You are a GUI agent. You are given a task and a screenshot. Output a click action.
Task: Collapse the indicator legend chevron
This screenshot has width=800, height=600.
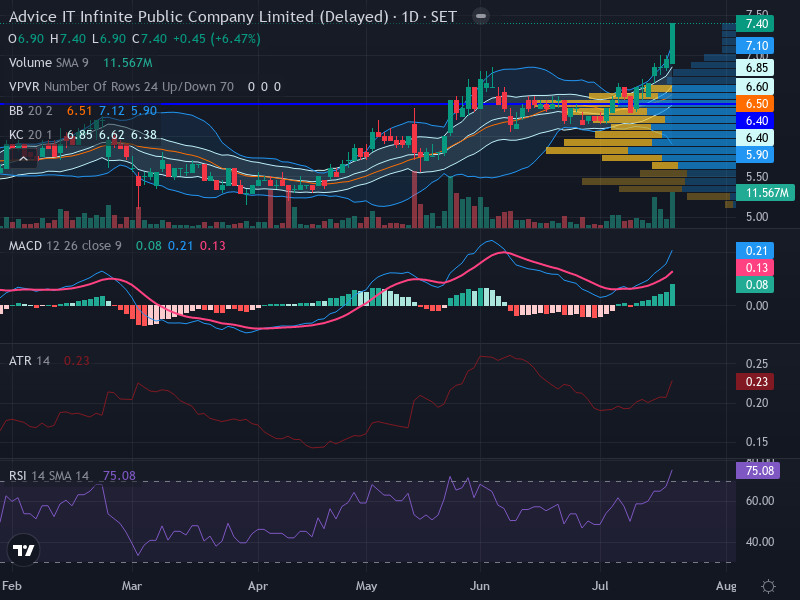click(x=23, y=159)
